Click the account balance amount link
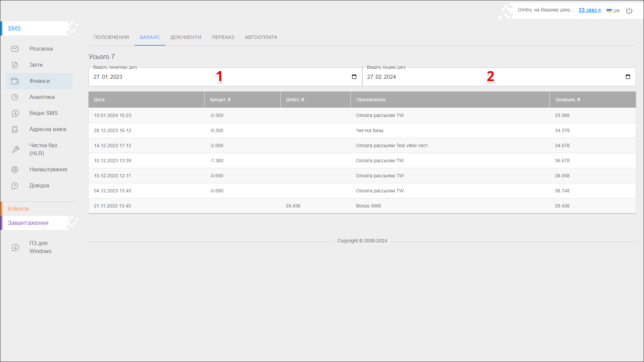Screen dimensions: 644x362 coord(590,10)
